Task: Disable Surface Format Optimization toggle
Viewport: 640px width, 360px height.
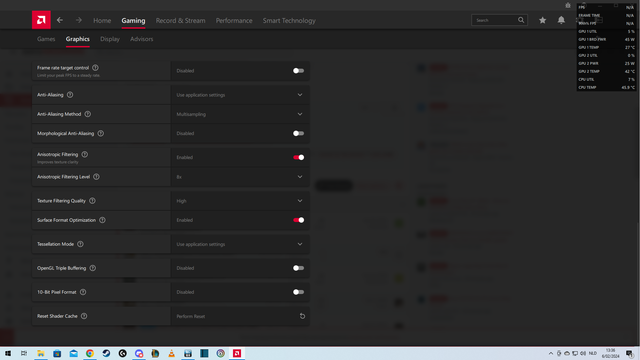Action: [x=298, y=220]
